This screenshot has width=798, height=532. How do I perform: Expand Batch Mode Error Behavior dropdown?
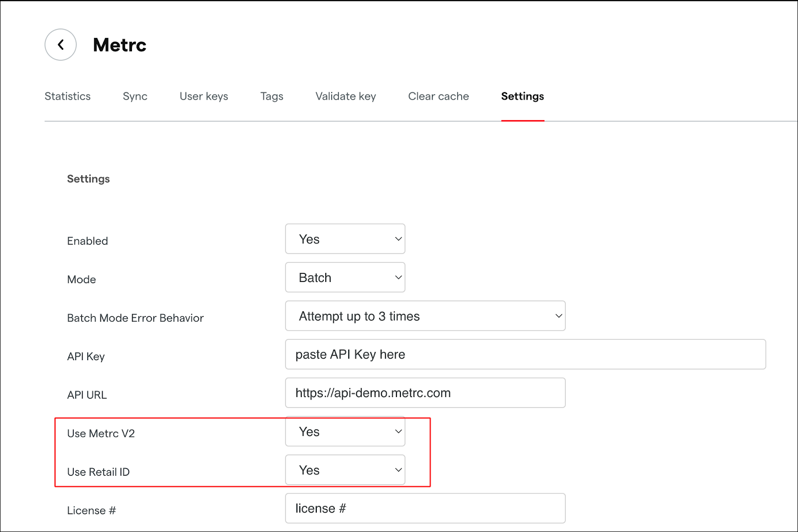pos(425,316)
